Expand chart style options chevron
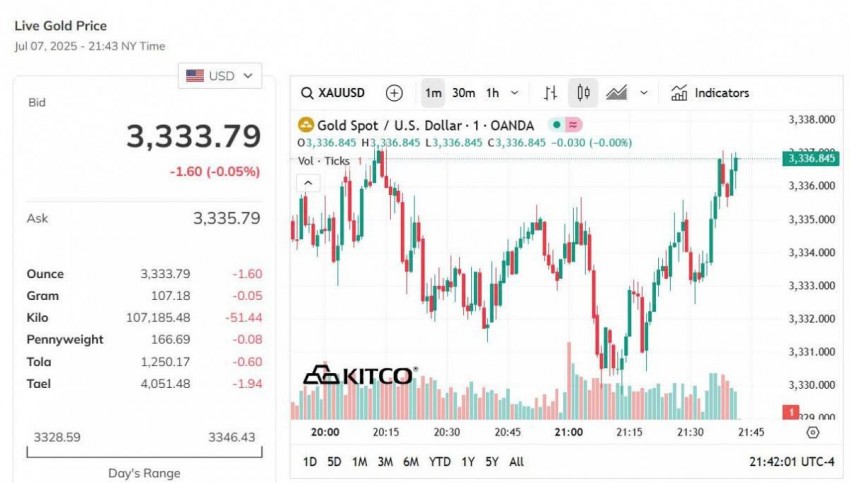 click(x=644, y=93)
